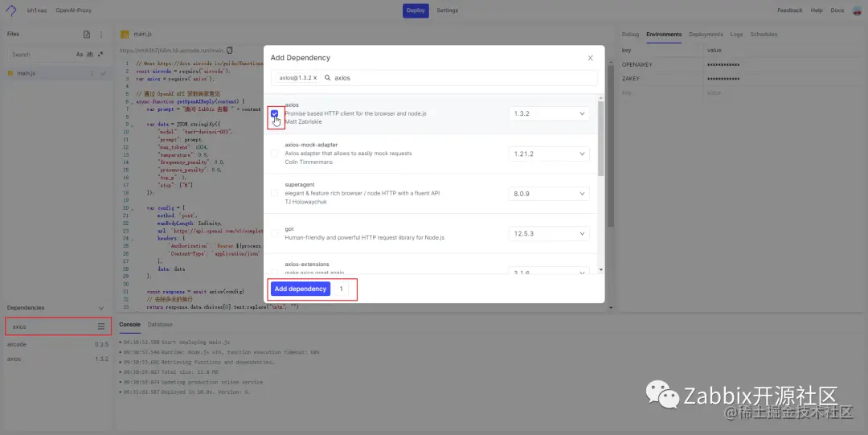
Task: Open more options for main.js file
Action: [x=92, y=73]
